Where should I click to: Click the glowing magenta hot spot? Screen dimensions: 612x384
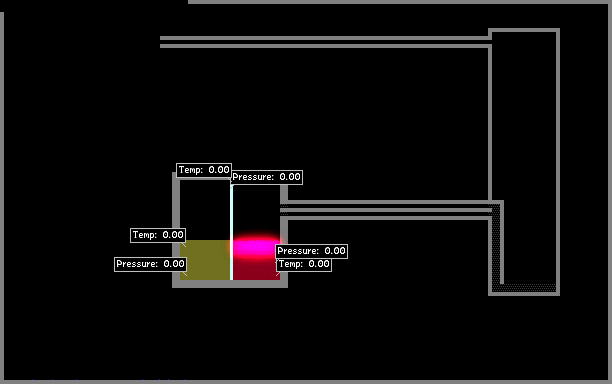pyautogui.click(x=256, y=247)
